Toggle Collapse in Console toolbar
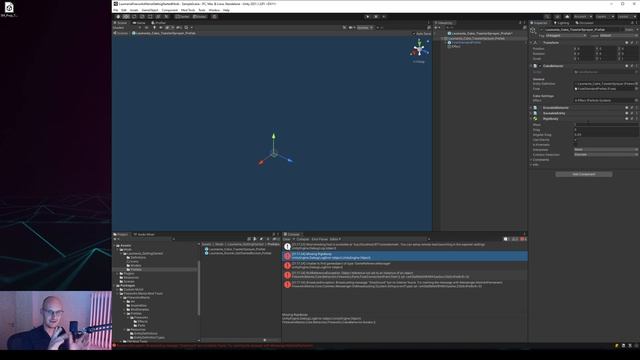This screenshot has height=360, width=640. (302, 239)
